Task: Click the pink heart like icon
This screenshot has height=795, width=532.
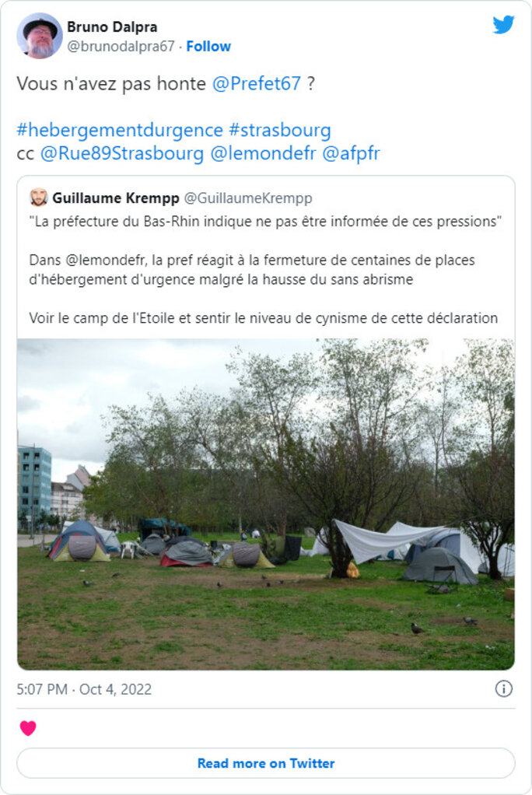Action: 28,728
